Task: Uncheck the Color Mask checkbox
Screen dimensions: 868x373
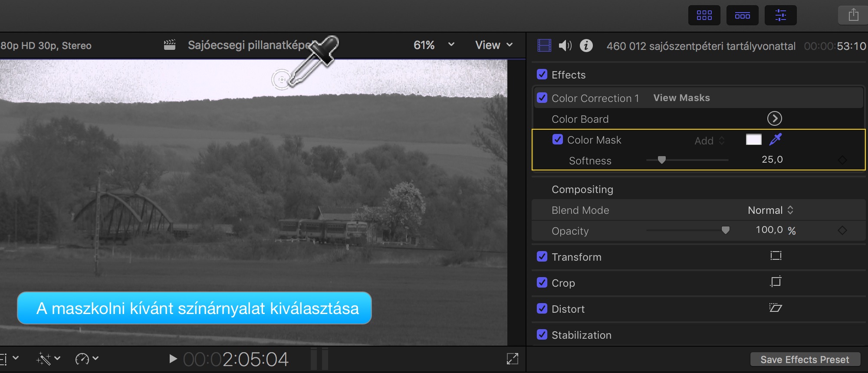Action: [x=558, y=139]
